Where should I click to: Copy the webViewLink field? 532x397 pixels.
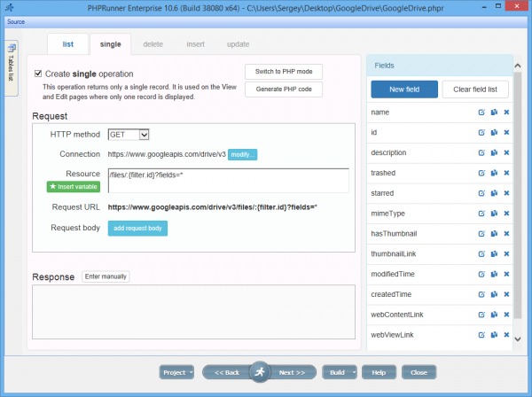[x=494, y=335]
